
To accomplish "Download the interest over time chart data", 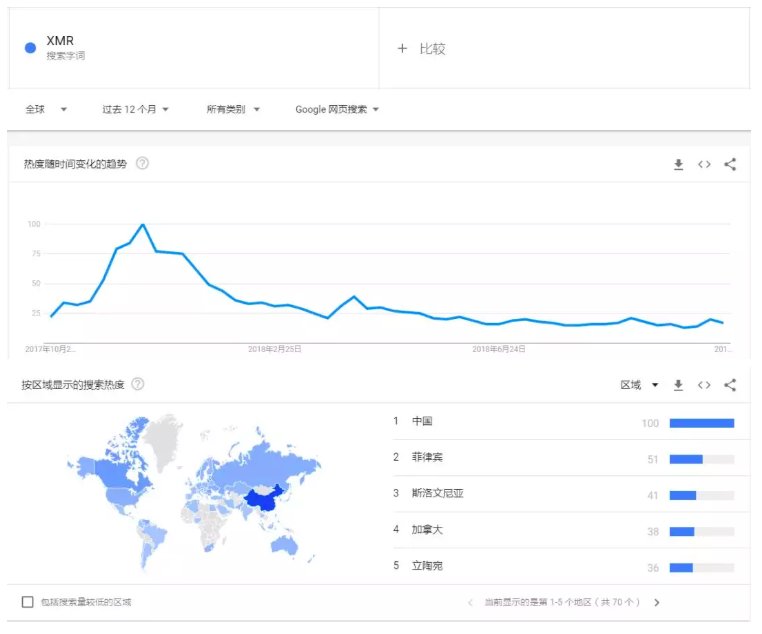I will click(678, 165).
